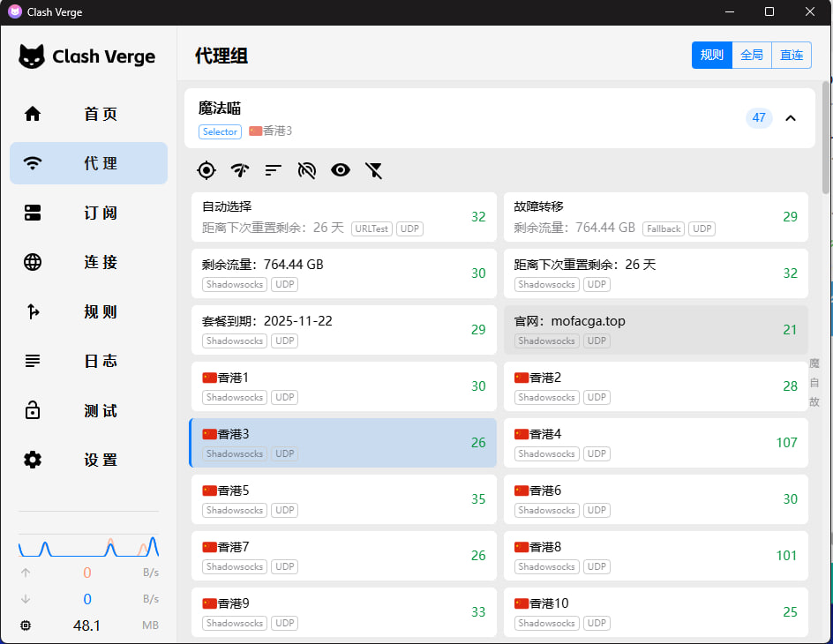Switch to 规则 (Rule) mode
The image size is (833, 644).
point(711,55)
